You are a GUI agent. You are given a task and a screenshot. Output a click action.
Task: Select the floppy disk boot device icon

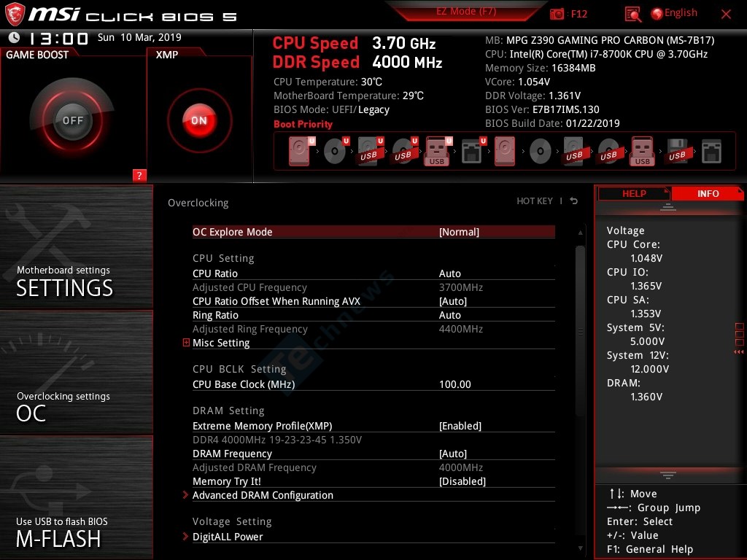point(677,152)
